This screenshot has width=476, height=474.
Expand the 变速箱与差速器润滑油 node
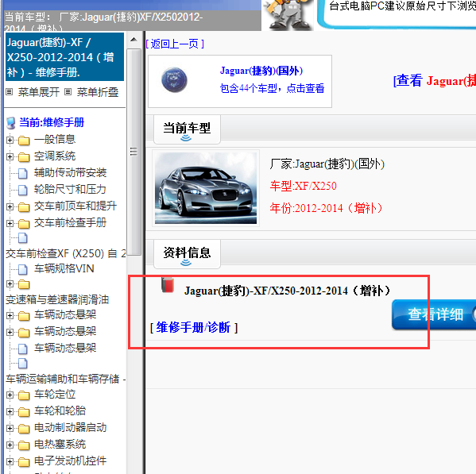click(x=10, y=284)
